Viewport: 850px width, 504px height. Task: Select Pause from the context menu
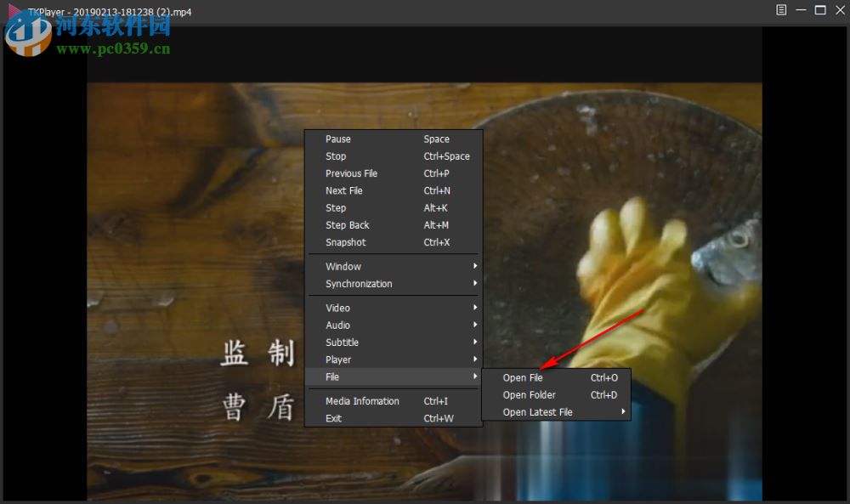(338, 139)
